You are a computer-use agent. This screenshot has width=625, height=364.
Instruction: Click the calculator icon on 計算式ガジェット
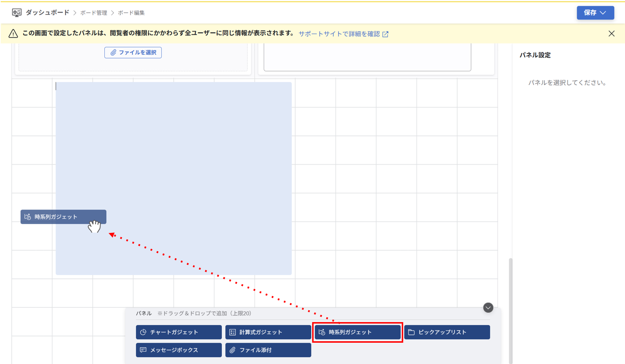pyautogui.click(x=233, y=332)
